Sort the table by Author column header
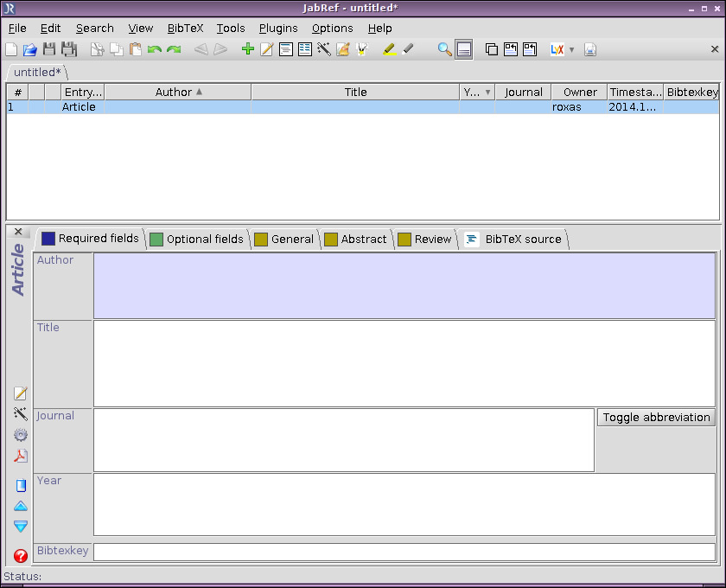This screenshot has height=588, width=726. point(177,92)
